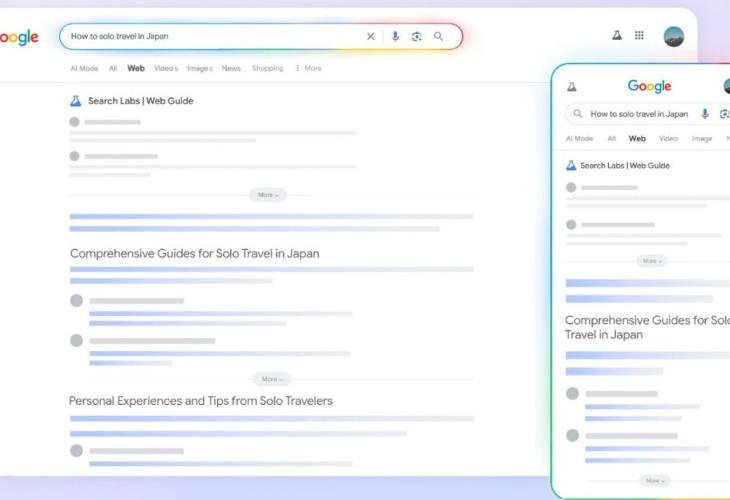Clear the desktop search box text
Screen dimensions: 730x500
coord(371,36)
